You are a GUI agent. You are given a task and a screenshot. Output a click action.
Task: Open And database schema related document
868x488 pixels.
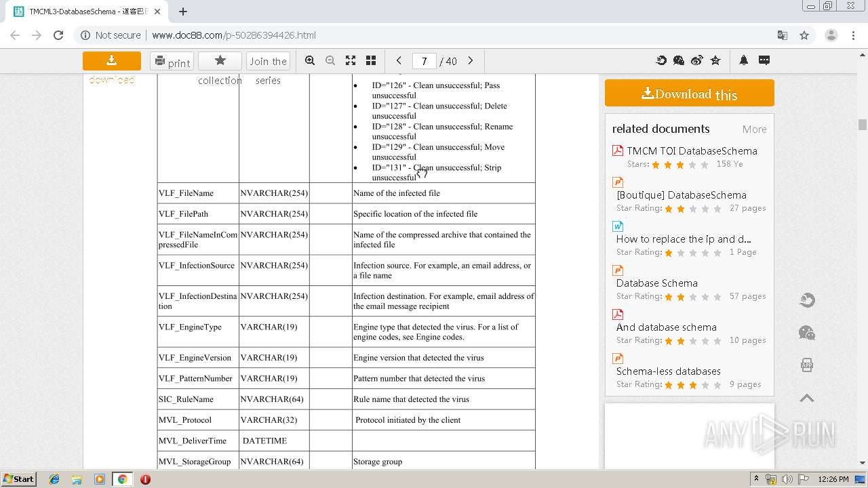(666, 327)
